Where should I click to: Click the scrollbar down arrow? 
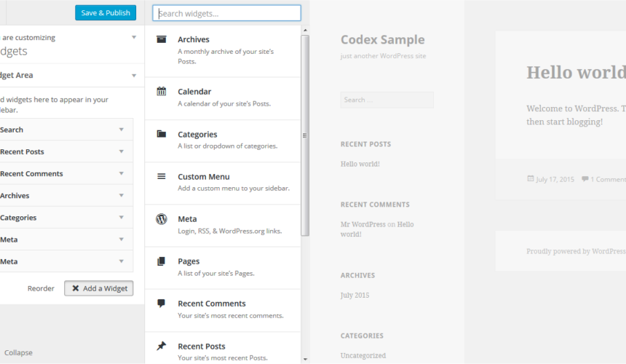(305, 359)
